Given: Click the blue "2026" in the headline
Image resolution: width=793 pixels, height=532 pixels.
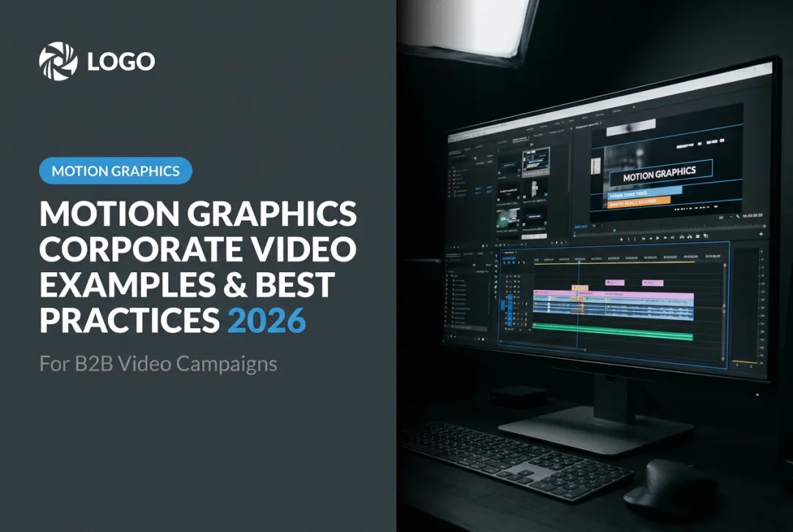Looking at the screenshot, I should pyautogui.click(x=267, y=320).
